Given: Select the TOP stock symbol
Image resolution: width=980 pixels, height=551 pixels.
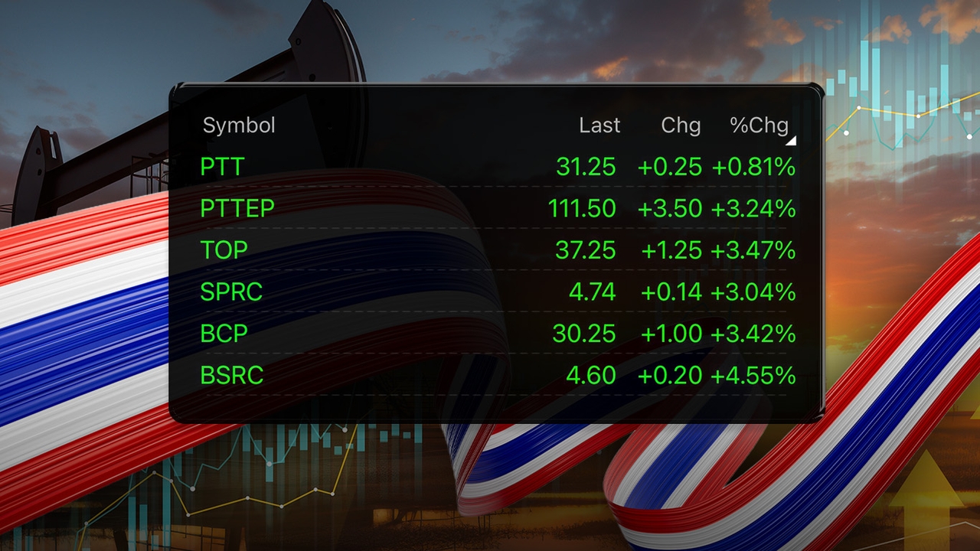Looking at the screenshot, I should (x=224, y=250).
